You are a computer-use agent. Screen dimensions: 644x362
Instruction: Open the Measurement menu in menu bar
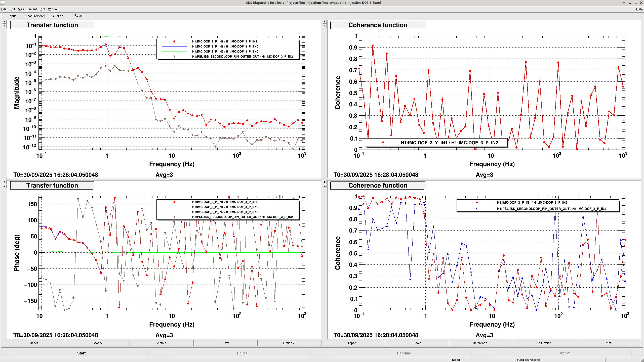point(27,9)
